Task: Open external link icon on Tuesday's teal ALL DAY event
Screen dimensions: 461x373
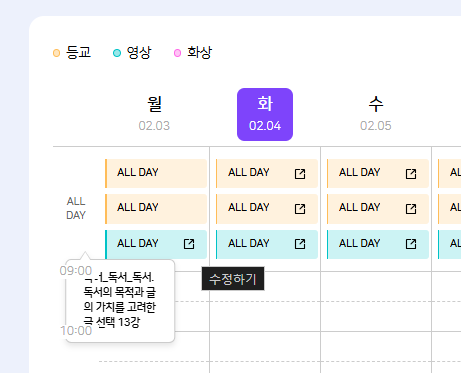Action: (x=300, y=244)
